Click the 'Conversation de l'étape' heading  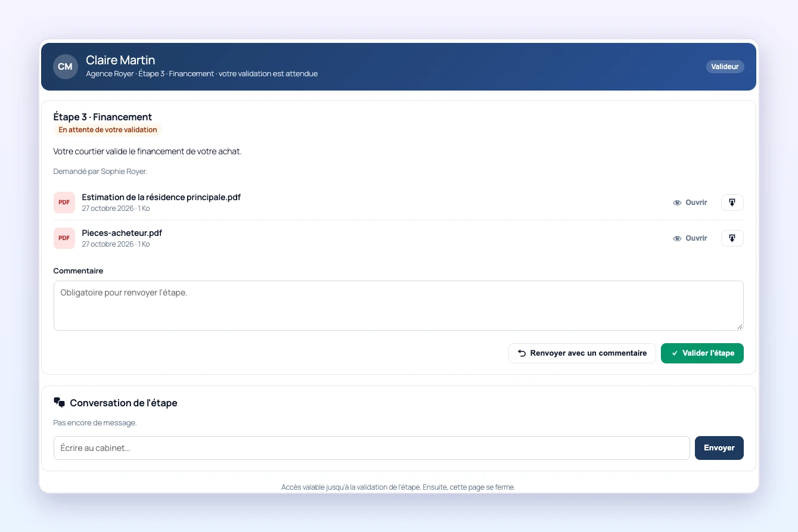pyautogui.click(x=123, y=403)
